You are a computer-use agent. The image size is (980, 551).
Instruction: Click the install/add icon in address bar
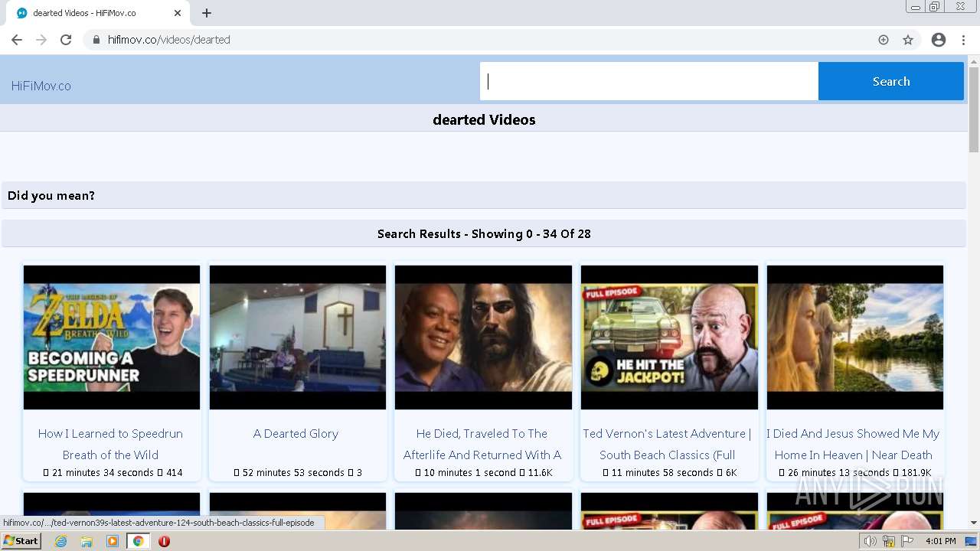tap(884, 40)
